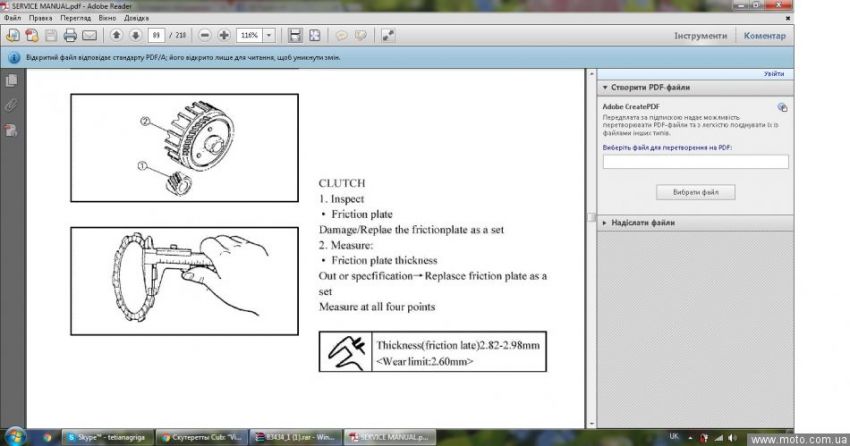Click the Print icon in the toolbar

tap(70, 35)
